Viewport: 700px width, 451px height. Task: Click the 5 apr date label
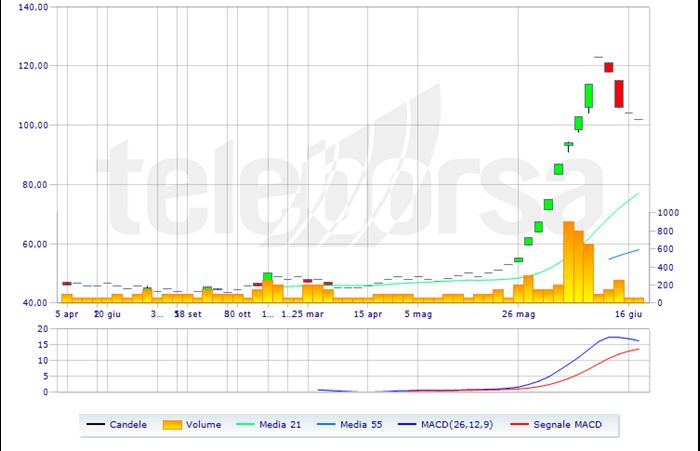(67, 314)
